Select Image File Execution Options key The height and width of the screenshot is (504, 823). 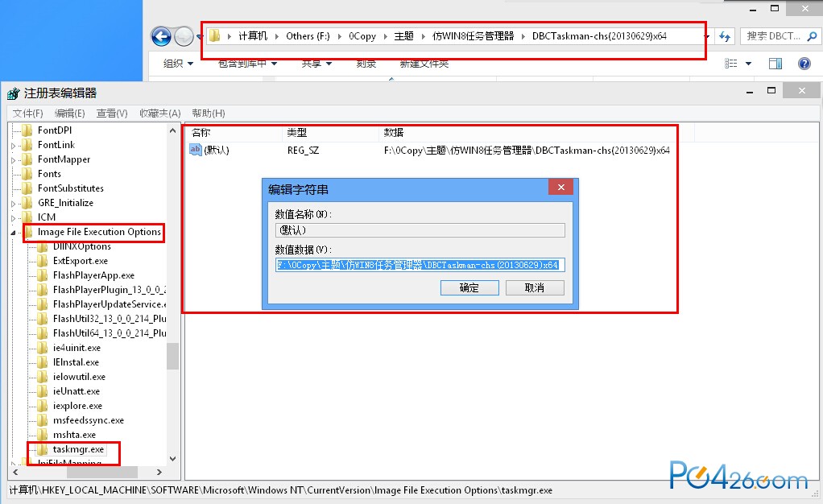tap(99, 232)
